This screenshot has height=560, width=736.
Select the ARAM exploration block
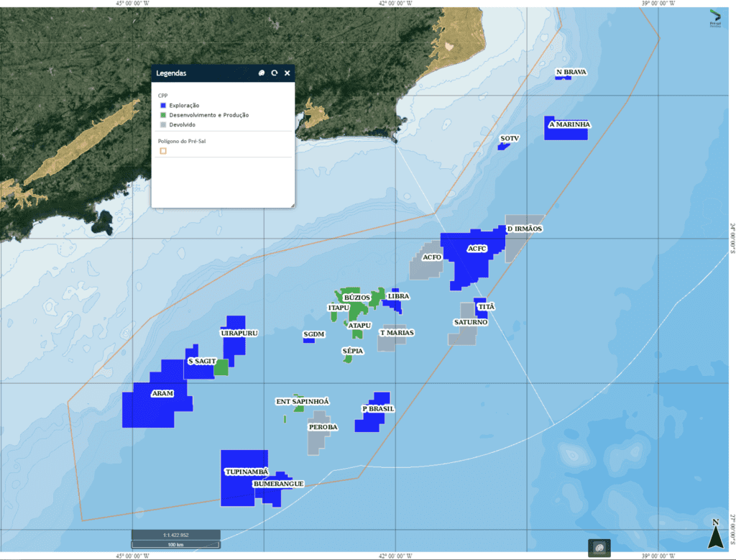pyautogui.click(x=162, y=394)
